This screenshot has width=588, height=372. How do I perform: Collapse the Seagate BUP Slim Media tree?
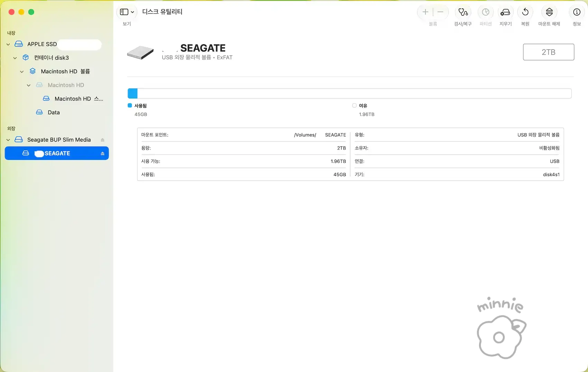8,140
